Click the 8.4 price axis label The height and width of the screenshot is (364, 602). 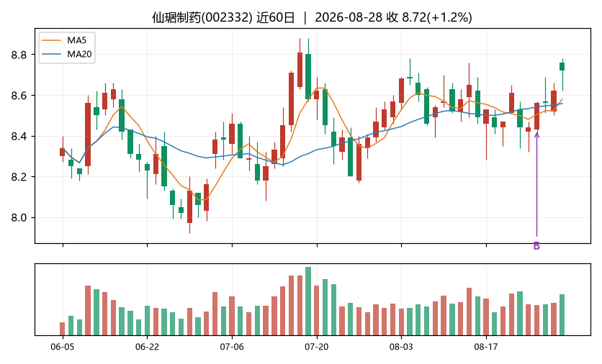(x=19, y=137)
